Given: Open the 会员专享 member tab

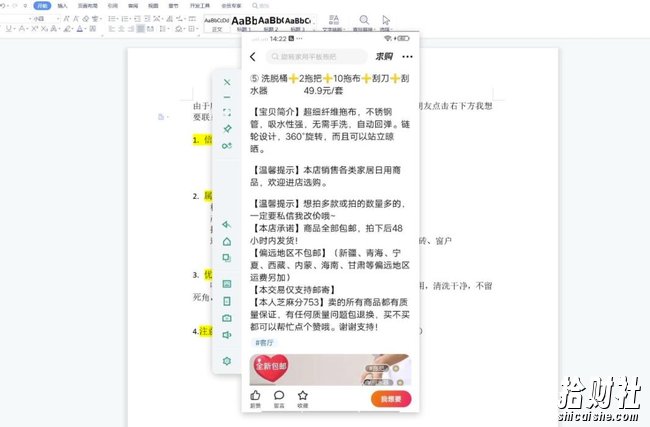Looking at the screenshot, I should click(x=231, y=6).
